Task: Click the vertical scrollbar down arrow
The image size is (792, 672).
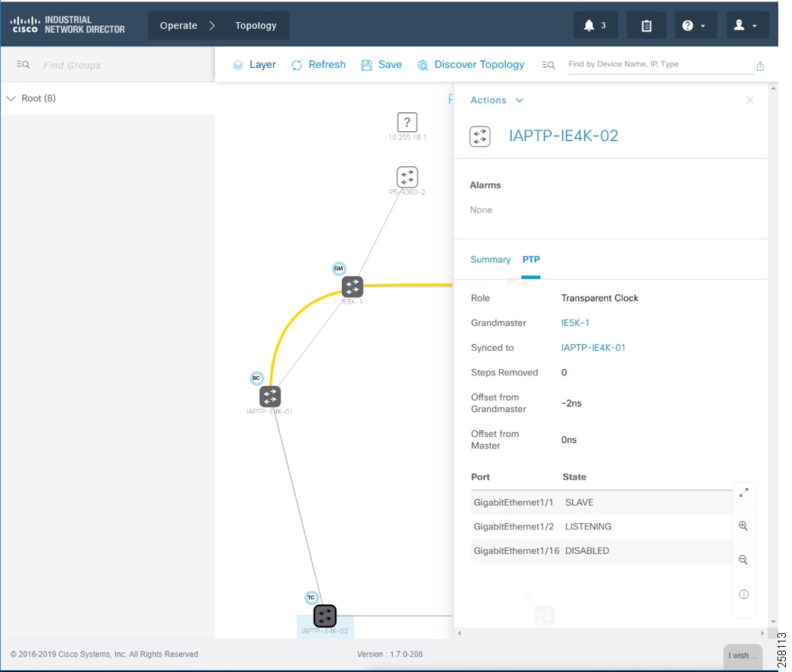Action: (x=773, y=622)
